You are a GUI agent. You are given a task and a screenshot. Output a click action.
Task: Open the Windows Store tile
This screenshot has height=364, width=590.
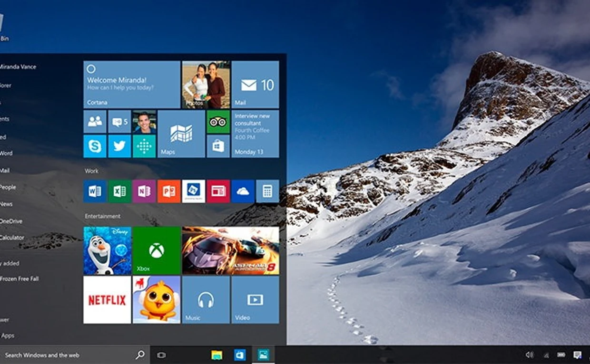(218, 146)
